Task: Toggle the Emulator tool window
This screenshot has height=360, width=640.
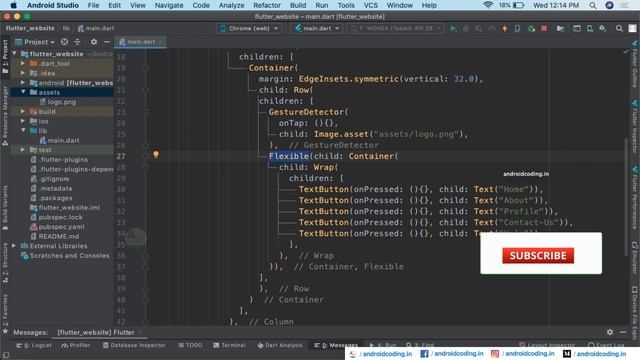Action: point(635,258)
